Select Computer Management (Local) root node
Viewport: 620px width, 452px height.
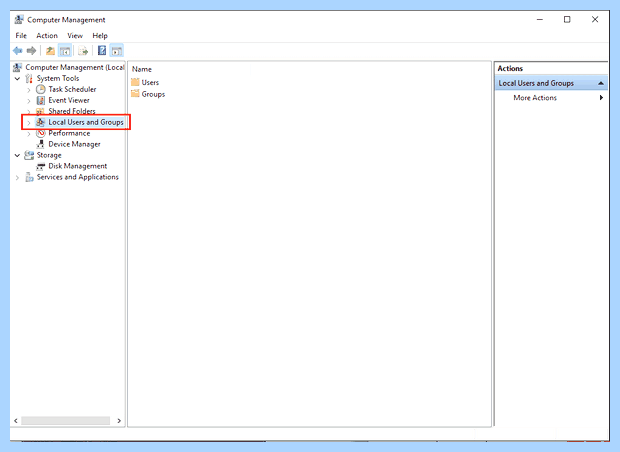click(75, 67)
